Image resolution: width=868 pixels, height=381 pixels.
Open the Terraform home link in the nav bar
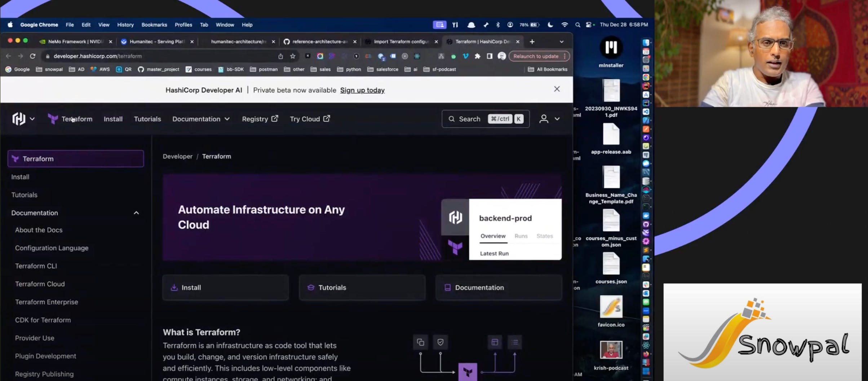coord(70,119)
